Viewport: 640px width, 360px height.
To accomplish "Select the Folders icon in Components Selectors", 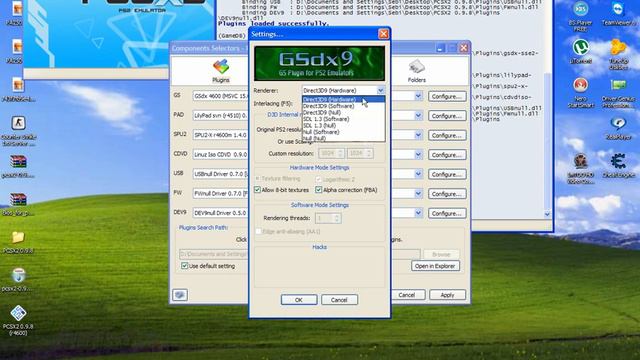I will [417, 71].
